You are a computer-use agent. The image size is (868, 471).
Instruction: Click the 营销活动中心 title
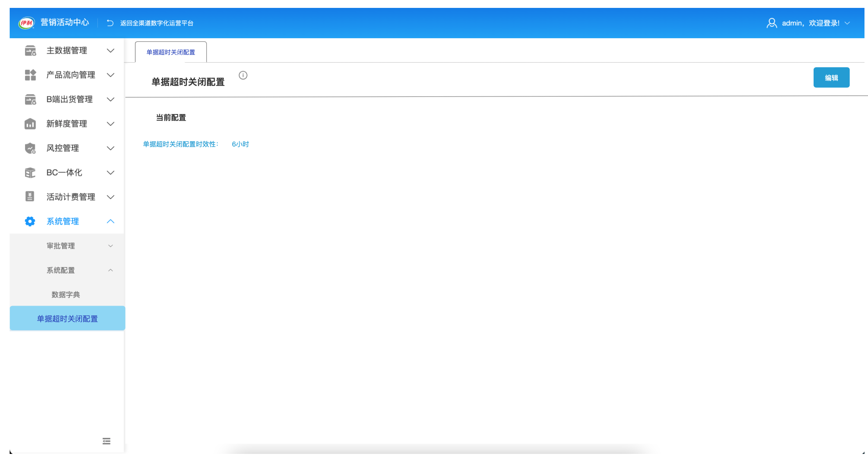click(x=65, y=22)
